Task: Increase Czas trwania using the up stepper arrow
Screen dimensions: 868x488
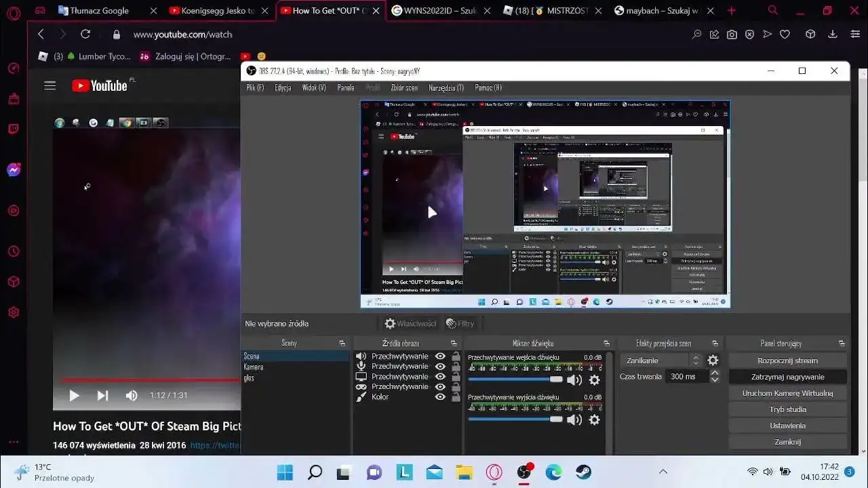Action: tap(714, 372)
